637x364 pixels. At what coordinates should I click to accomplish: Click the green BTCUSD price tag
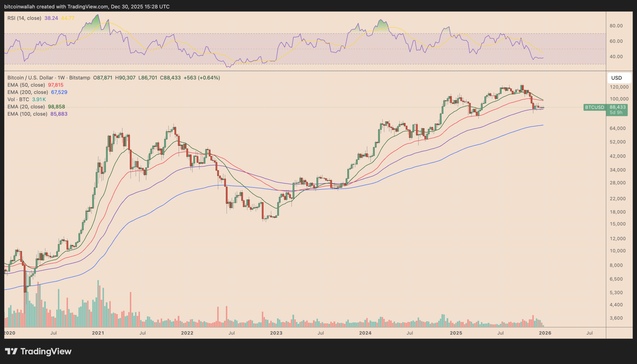click(x=594, y=107)
